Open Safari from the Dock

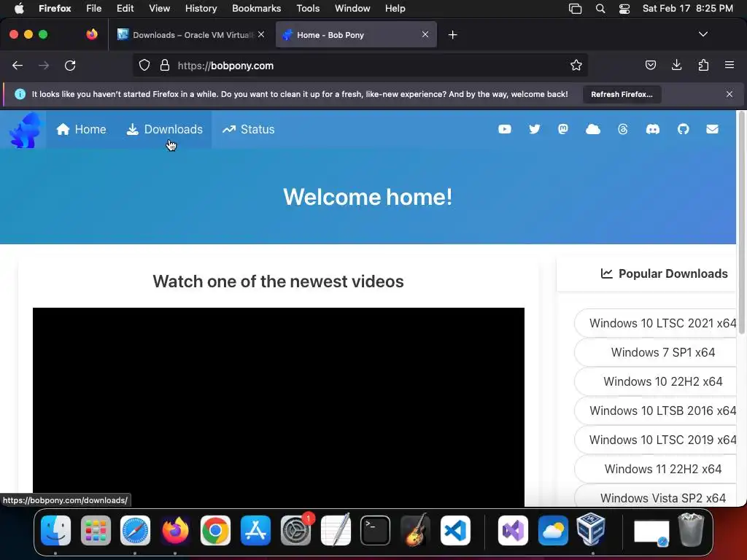(x=135, y=530)
